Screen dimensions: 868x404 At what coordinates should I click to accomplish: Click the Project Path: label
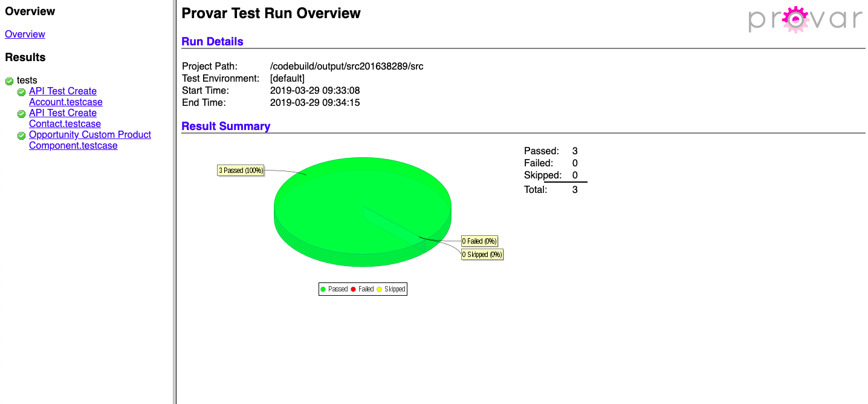[x=210, y=67]
